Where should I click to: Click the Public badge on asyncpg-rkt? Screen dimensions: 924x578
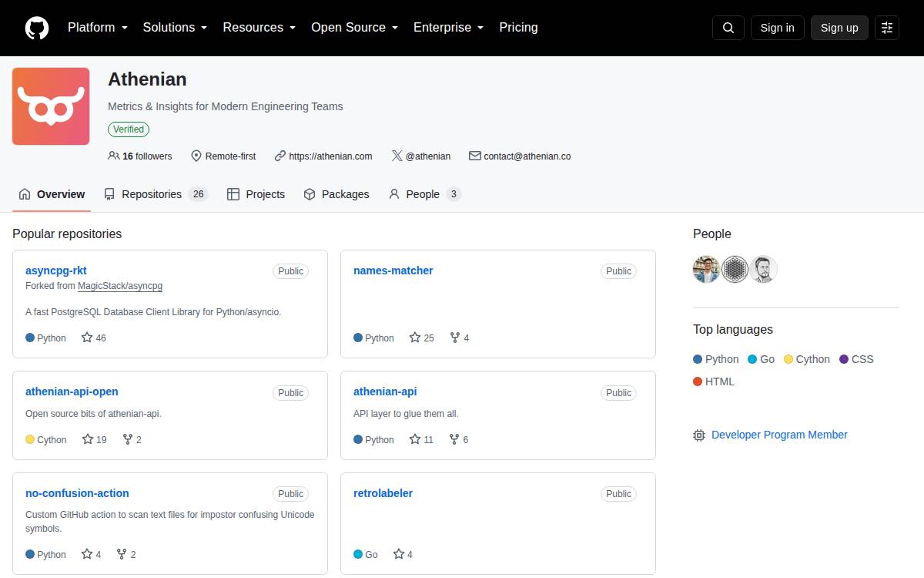(291, 271)
